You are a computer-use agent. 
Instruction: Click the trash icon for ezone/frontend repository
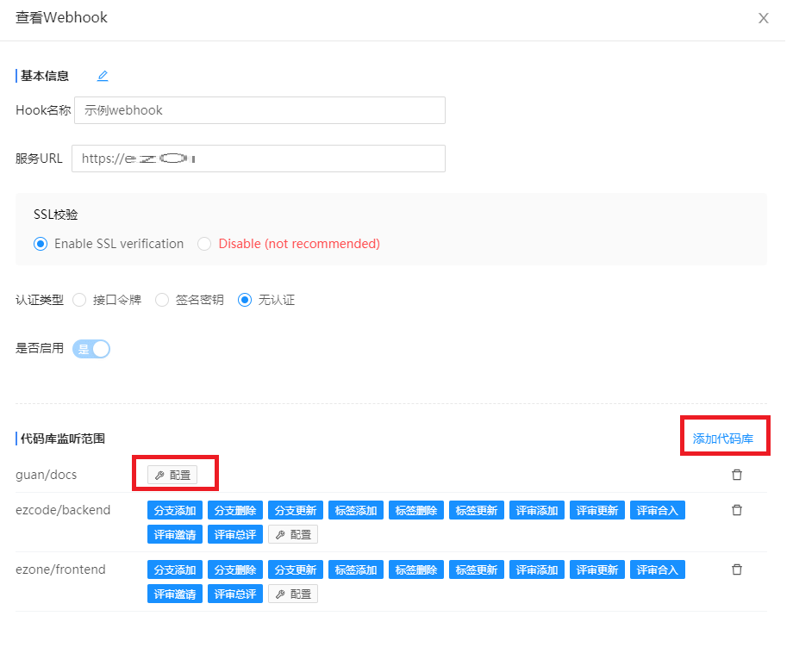pyautogui.click(x=737, y=569)
